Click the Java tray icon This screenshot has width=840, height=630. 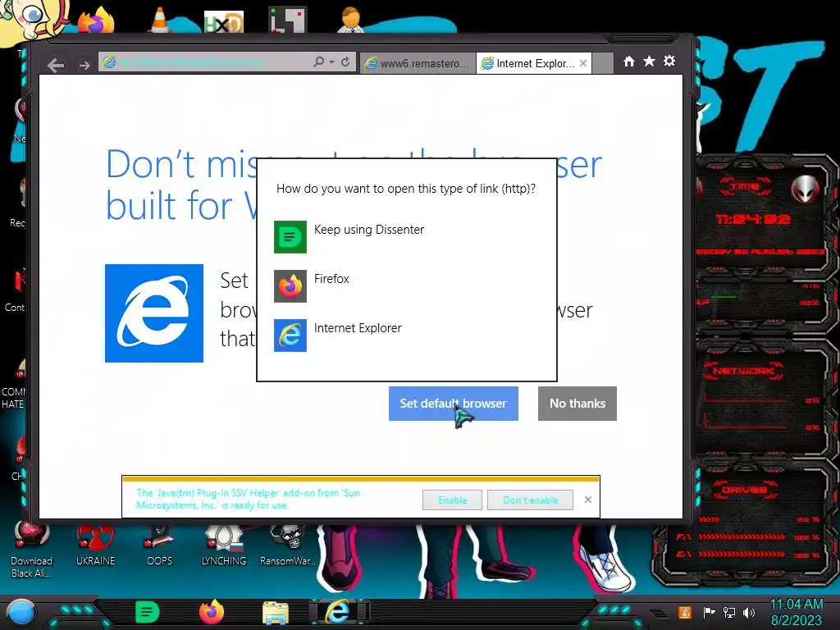pyautogui.click(x=685, y=612)
